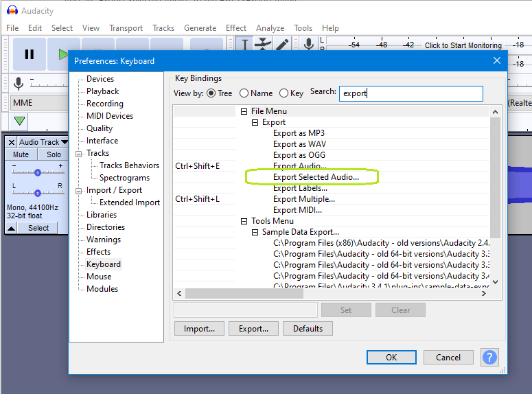The width and height of the screenshot is (532, 394).
Task: Open Recording preferences page
Action: coord(105,104)
